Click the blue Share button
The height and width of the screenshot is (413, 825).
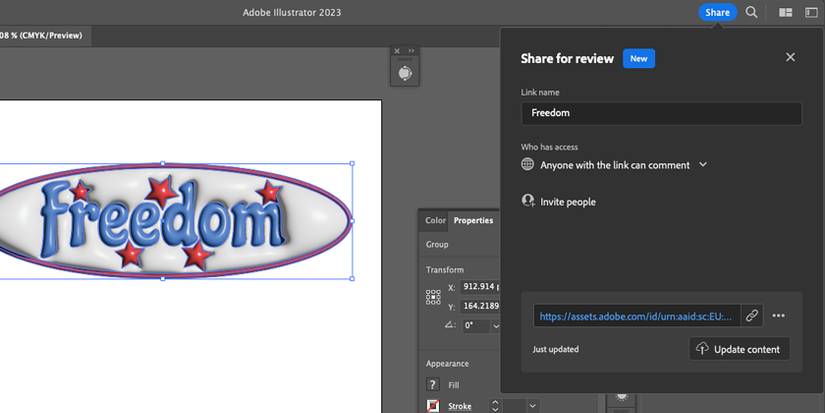[717, 13]
